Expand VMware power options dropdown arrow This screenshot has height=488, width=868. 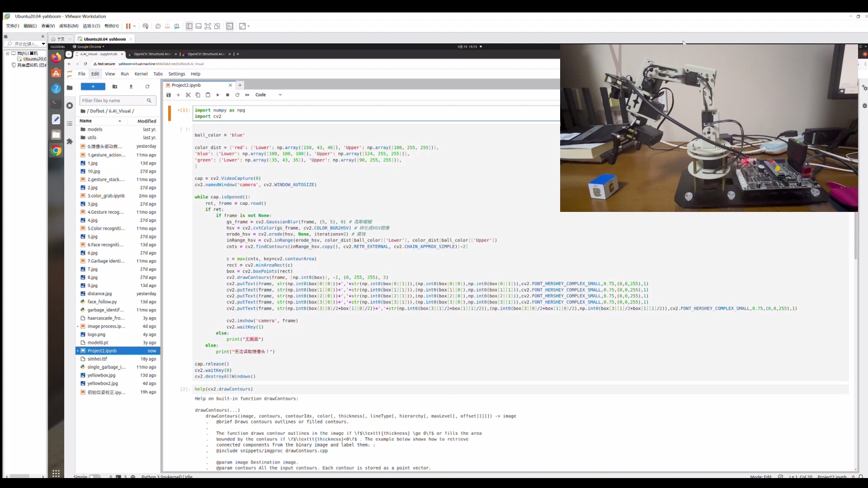[x=134, y=26]
